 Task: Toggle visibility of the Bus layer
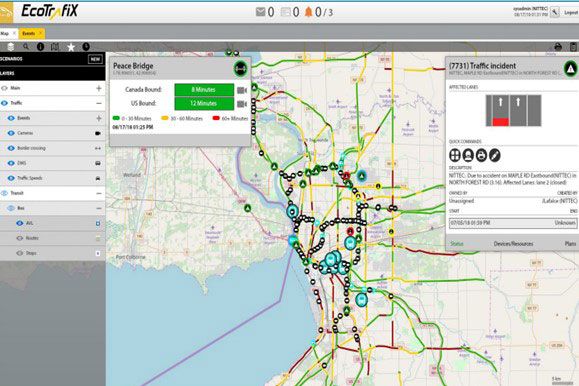pos(11,208)
